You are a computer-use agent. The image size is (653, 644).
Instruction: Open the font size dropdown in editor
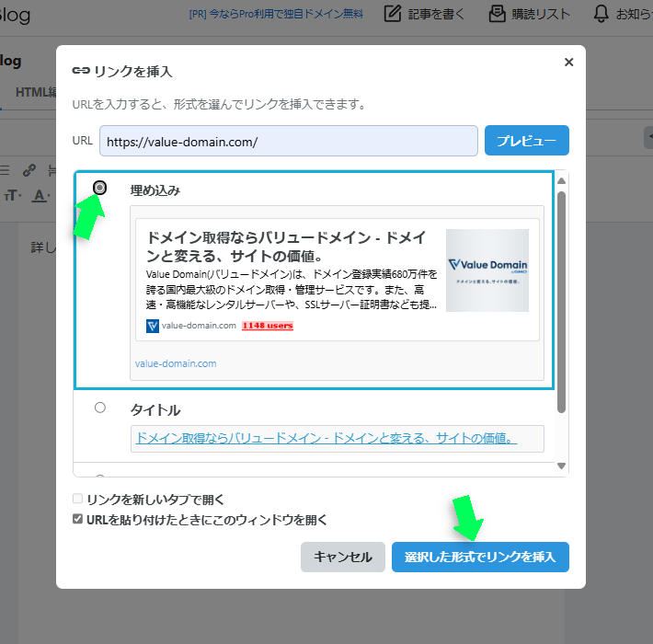(13, 195)
